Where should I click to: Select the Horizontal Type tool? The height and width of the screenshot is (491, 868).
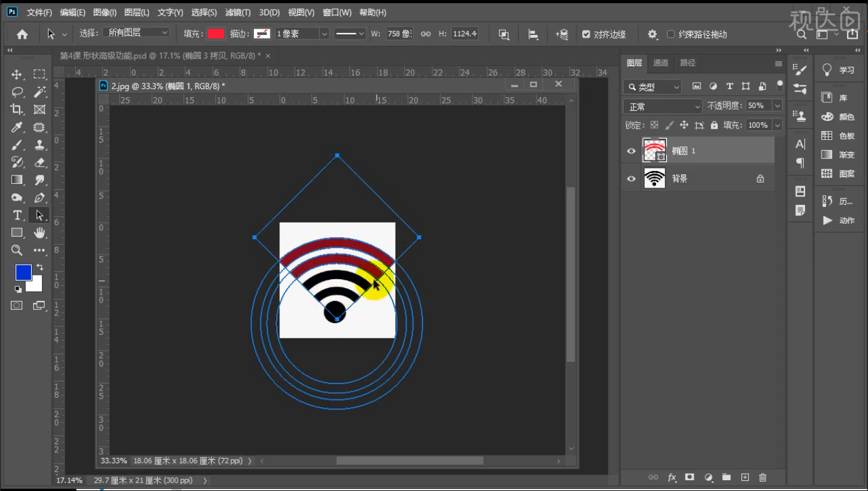coord(17,215)
